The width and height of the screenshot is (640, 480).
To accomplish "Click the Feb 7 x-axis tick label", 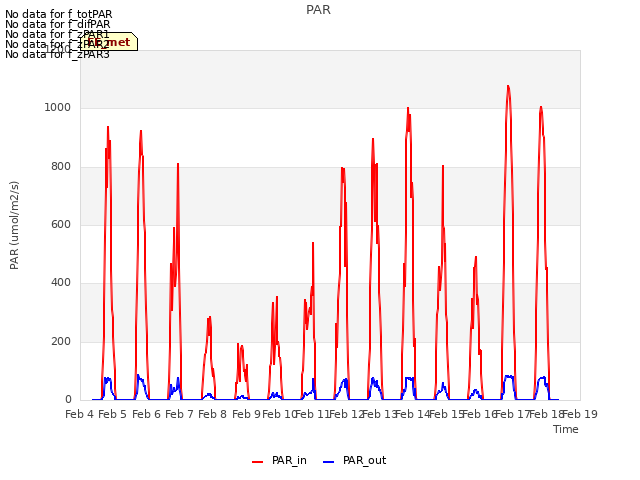I will click(x=179, y=414).
